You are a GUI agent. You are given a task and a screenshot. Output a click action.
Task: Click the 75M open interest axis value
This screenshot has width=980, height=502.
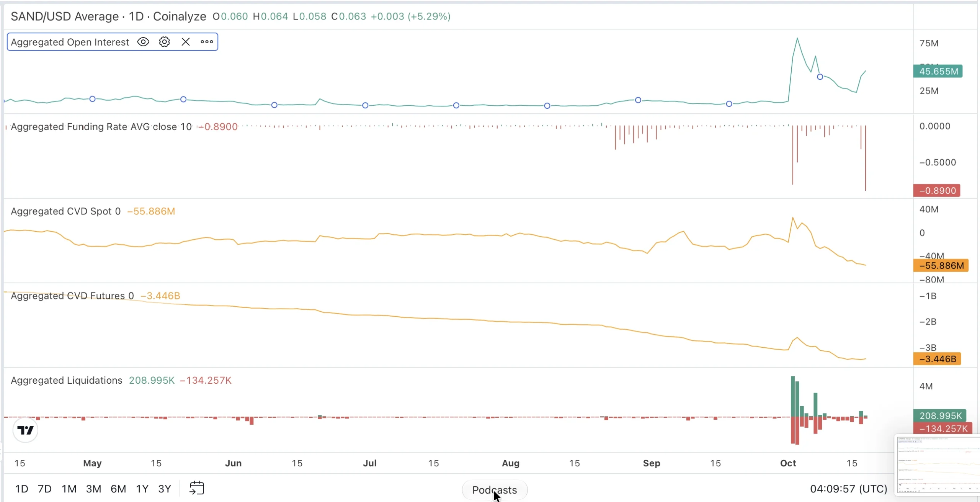coord(929,43)
